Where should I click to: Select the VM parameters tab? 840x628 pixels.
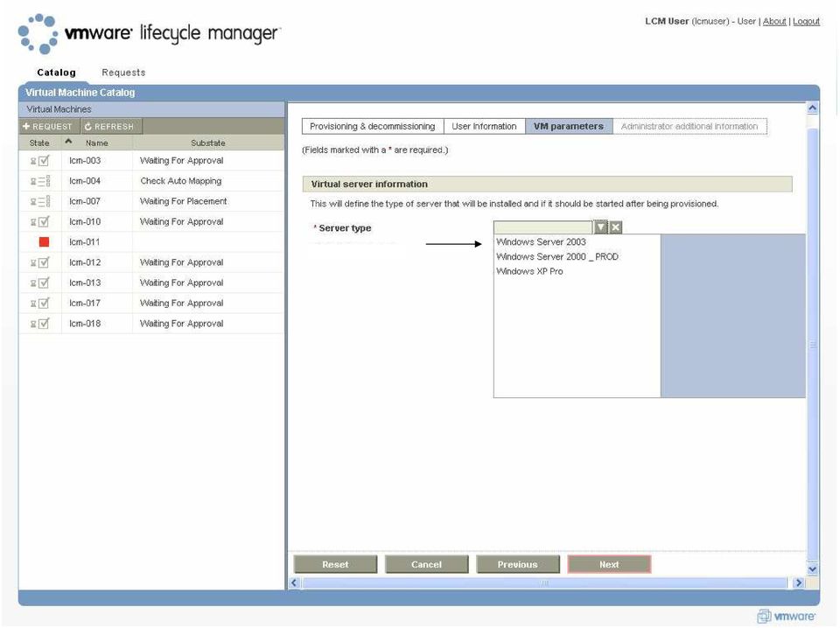tap(569, 126)
